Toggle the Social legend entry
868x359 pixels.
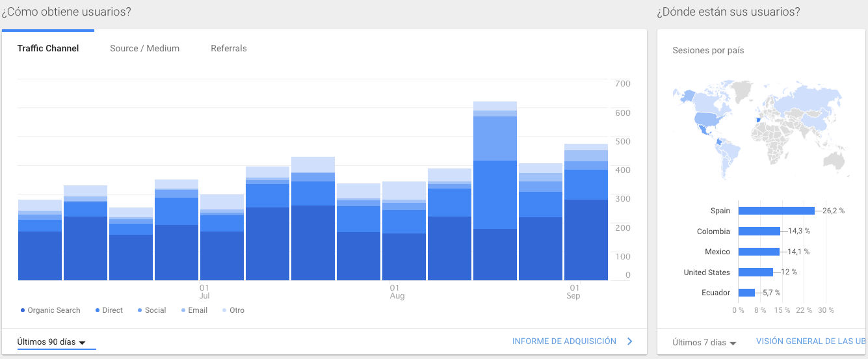coord(151,311)
